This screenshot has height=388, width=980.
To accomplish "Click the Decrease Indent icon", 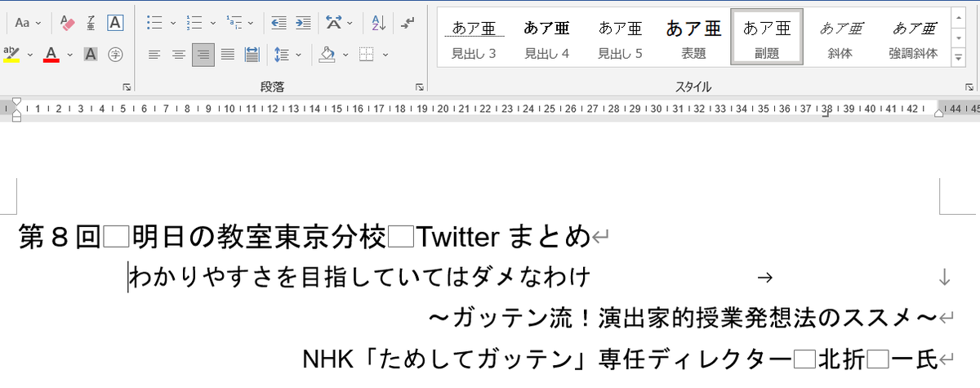I will [x=278, y=22].
